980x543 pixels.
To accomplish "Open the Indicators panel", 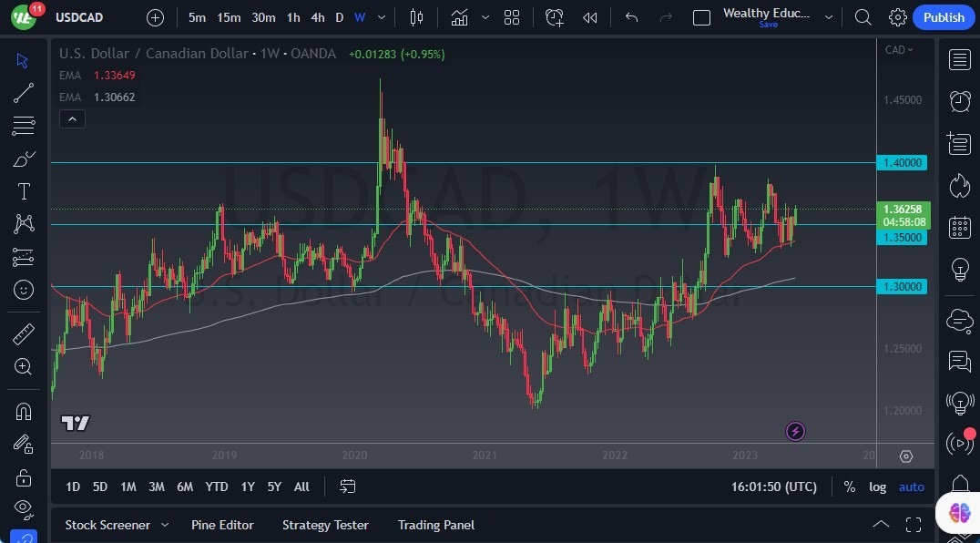I will pos(459,16).
